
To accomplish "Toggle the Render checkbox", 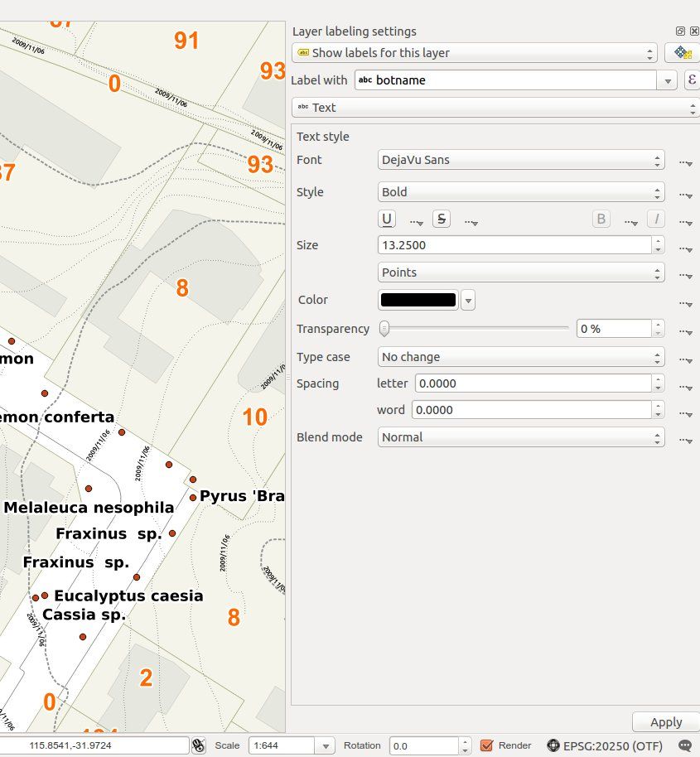I will (487, 745).
